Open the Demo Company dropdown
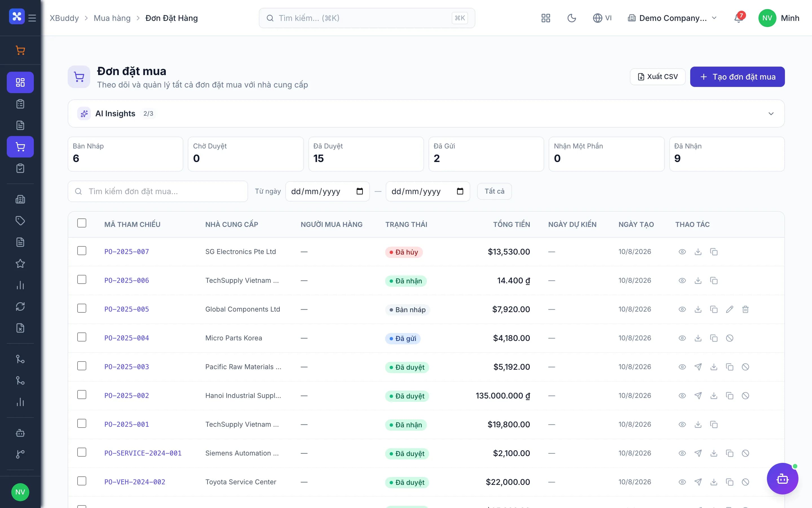The image size is (812, 508). tap(672, 18)
